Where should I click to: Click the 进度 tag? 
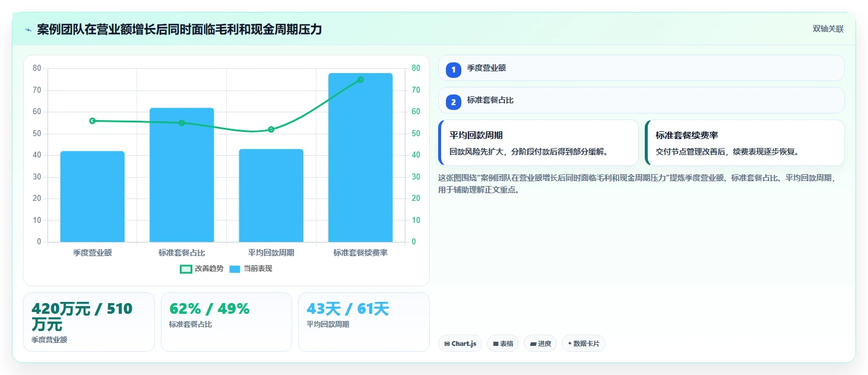(x=540, y=344)
